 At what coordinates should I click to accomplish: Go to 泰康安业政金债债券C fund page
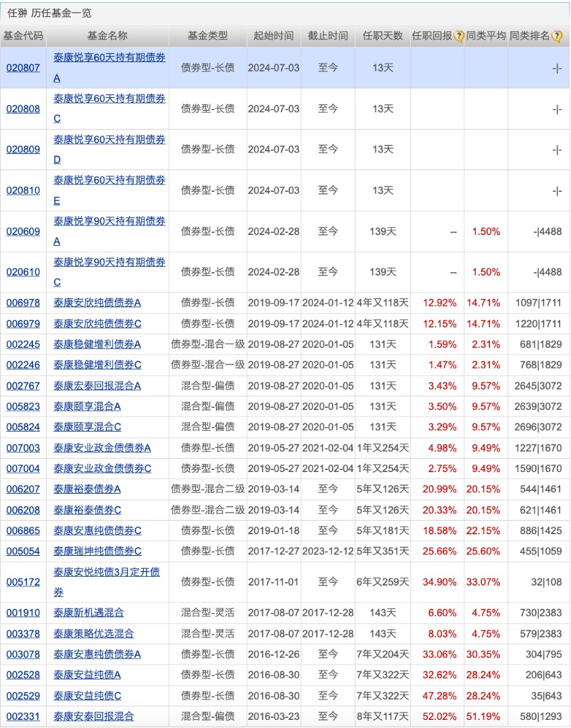[x=102, y=469]
